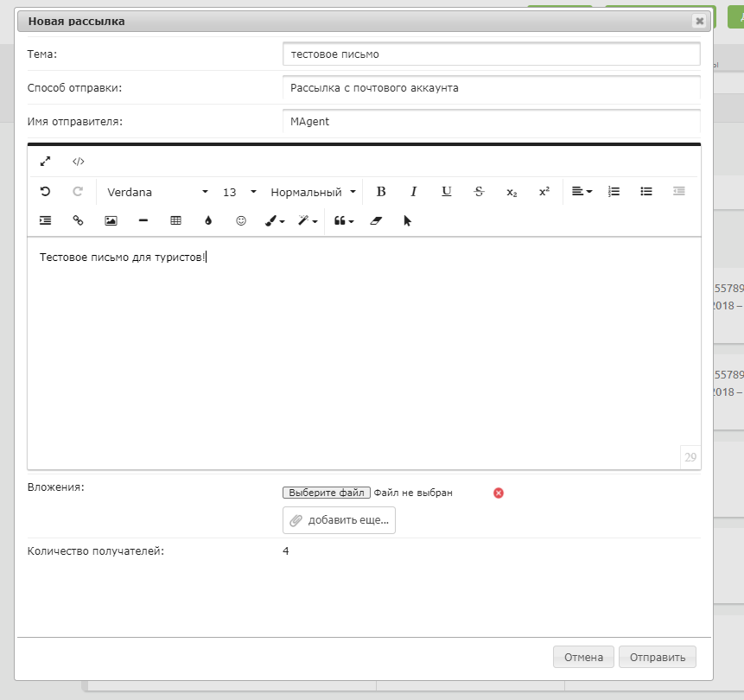
Task: Toggle fullscreen editor mode
Action: [x=45, y=162]
